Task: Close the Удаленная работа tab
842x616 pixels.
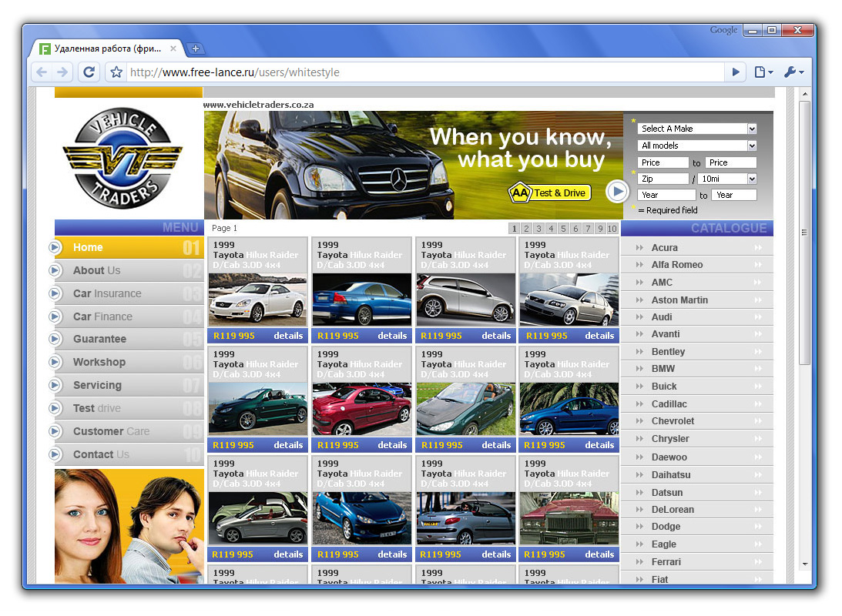Action: [173, 49]
